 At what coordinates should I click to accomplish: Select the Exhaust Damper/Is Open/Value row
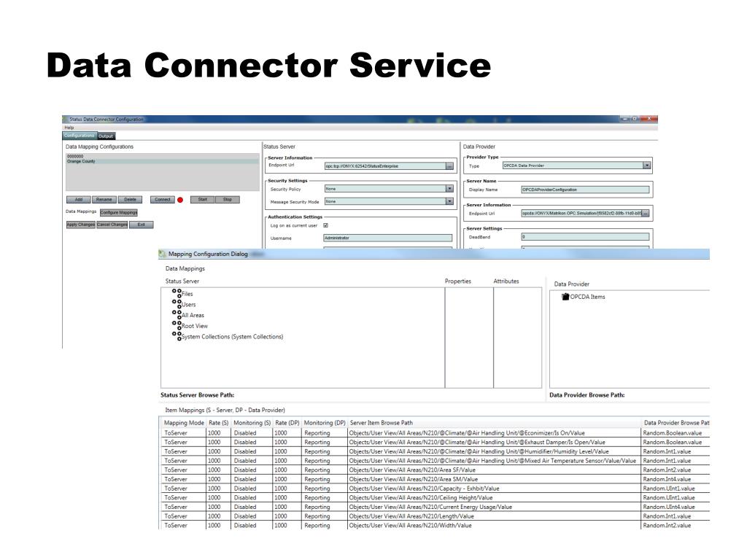pyautogui.click(x=435, y=442)
